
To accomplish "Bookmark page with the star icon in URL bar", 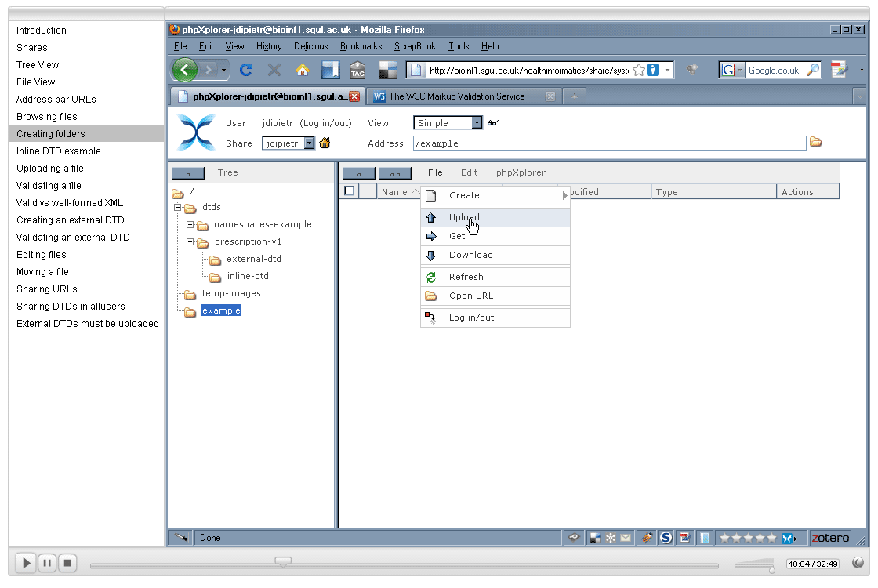I will 638,70.
